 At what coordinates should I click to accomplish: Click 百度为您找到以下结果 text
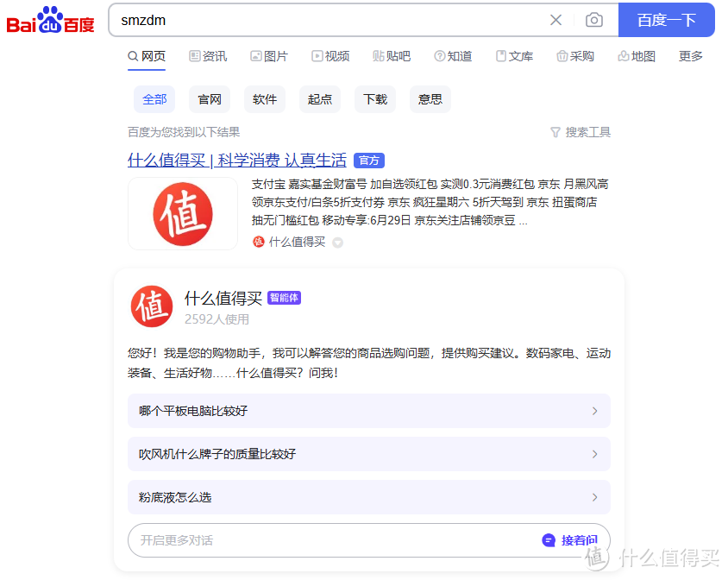(184, 132)
